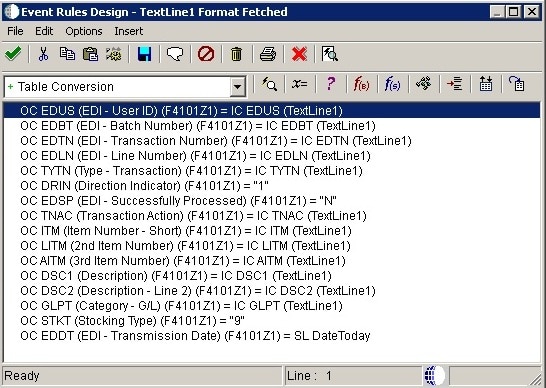
Task: Click the red f(B) business function icon
Action: 361,84
